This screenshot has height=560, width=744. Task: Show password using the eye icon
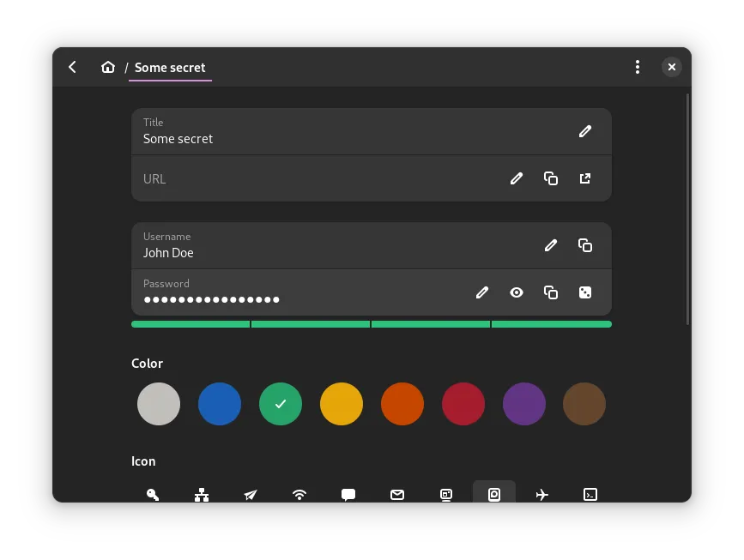[517, 292]
